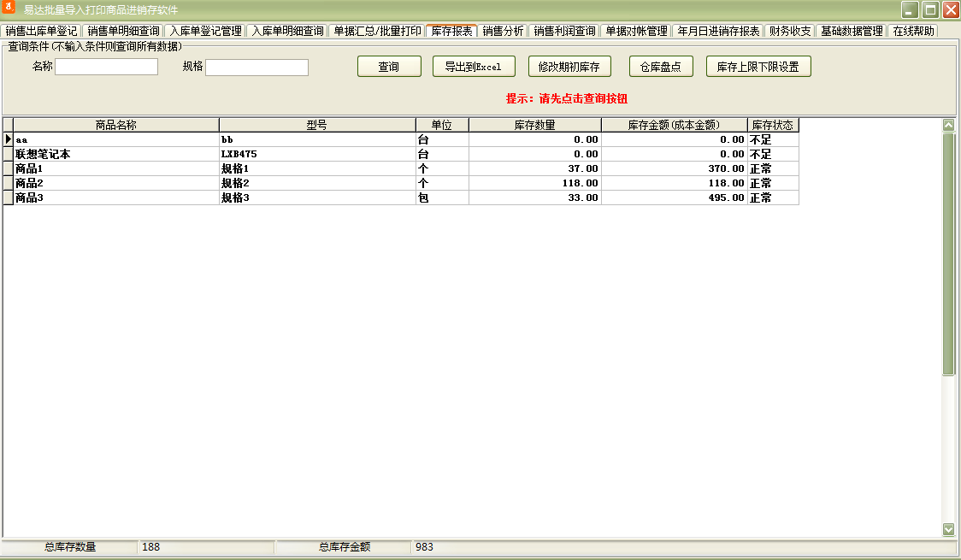Open 库存上限下限设置
Screen dimensions: 961x560
758,67
